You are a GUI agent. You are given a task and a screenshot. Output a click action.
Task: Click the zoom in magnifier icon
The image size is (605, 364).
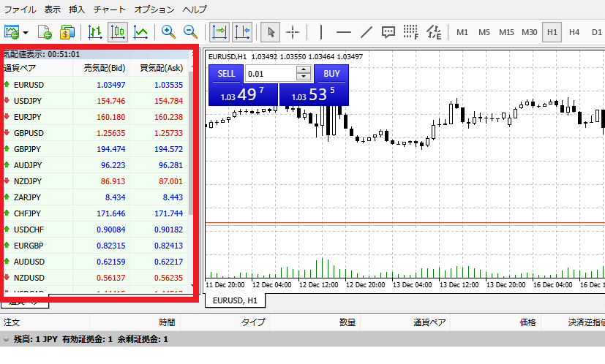tap(169, 32)
